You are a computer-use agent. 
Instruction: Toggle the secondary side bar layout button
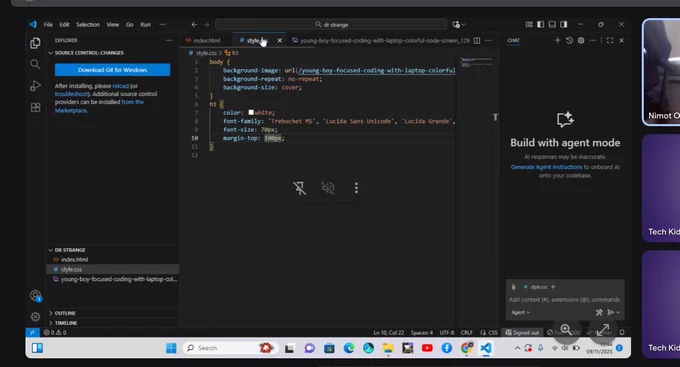click(x=563, y=24)
